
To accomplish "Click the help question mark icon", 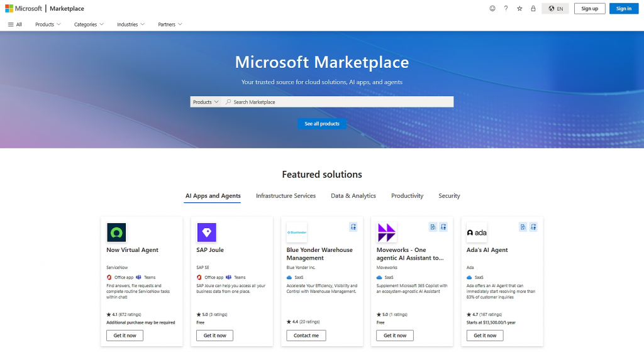I will coord(506,8).
